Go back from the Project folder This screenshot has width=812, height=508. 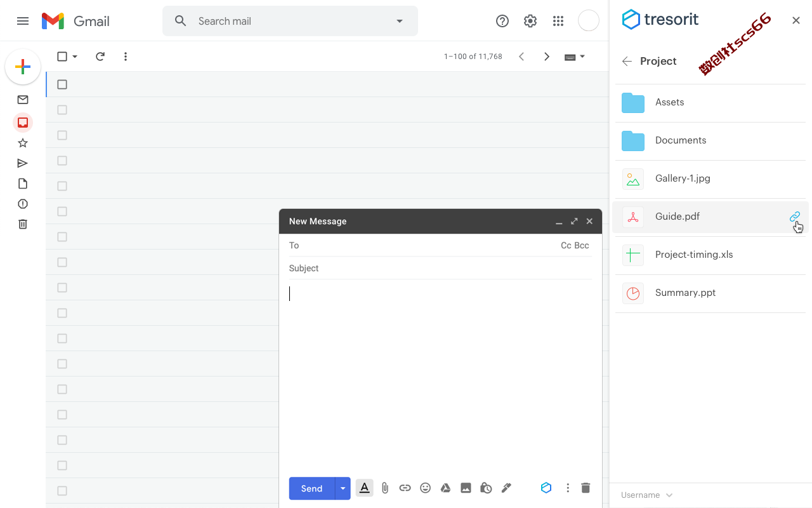pyautogui.click(x=627, y=61)
